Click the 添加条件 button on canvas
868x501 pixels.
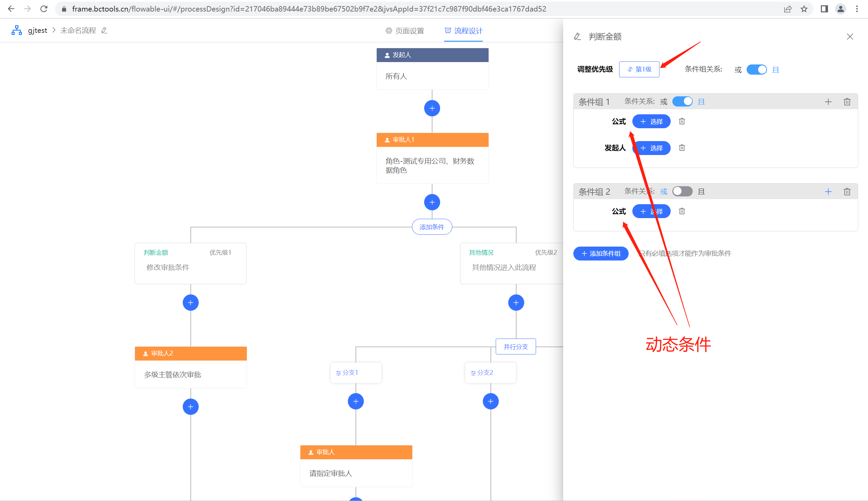point(432,227)
